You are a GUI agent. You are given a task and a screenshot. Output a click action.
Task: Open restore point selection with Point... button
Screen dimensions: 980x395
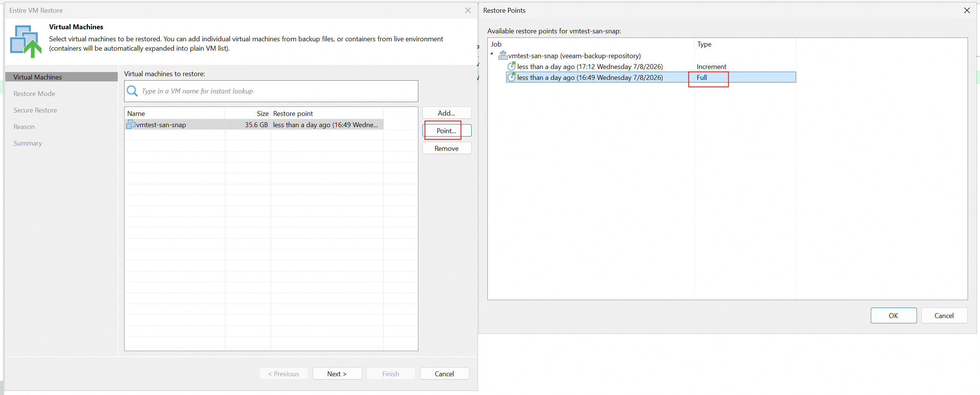coord(446,131)
